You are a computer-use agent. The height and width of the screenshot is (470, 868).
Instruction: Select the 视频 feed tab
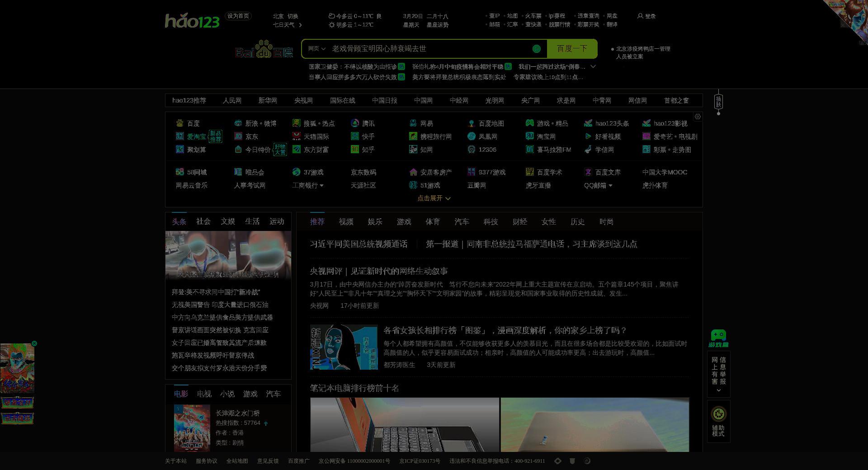(x=346, y=222)
